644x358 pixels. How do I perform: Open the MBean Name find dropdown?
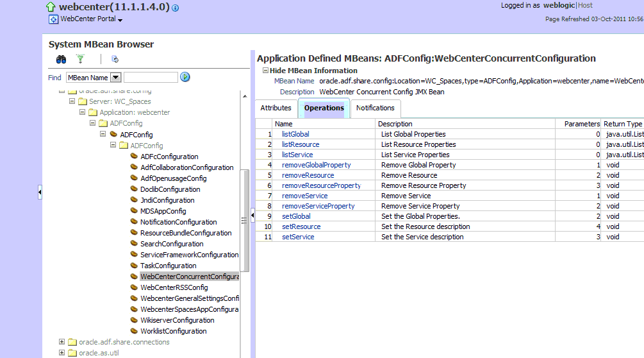(x=116, y=77)
